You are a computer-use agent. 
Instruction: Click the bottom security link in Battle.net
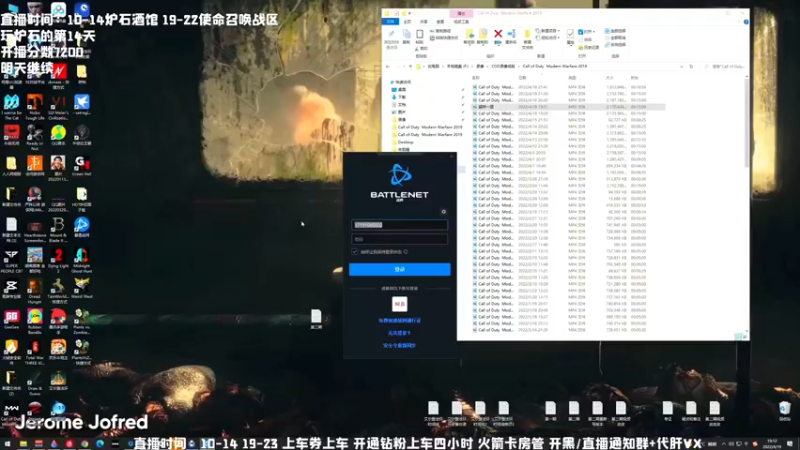click(399, 345)
